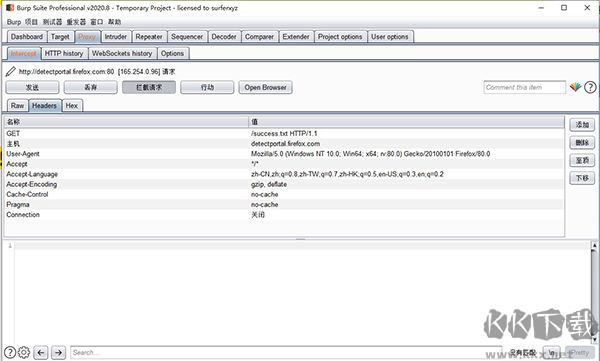The image size is (600, 361).
Task: Click the 至顶 move up button
Action: [582, 160]
